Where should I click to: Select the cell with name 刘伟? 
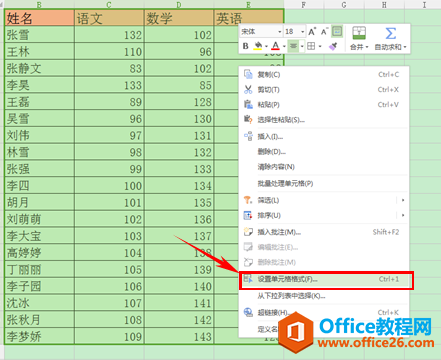pos(39,135)
